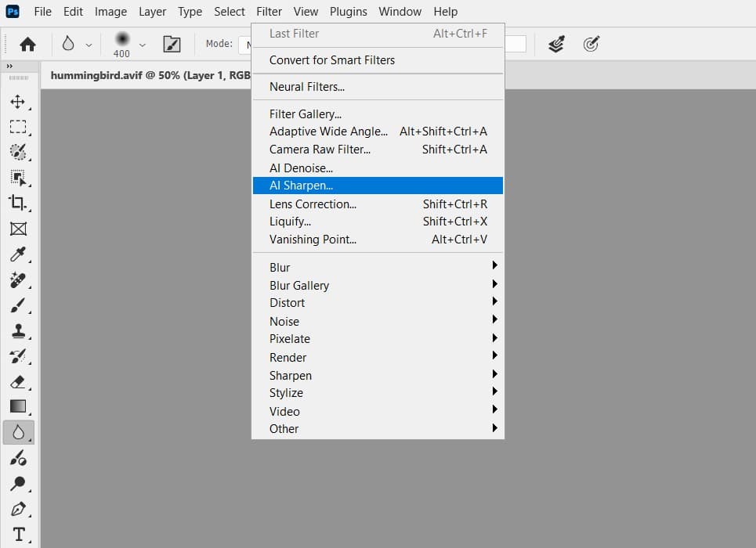Screen dimensions: 756x548
Task: Choose Convert for Smart Filters
Action: [x=378, y=60]
